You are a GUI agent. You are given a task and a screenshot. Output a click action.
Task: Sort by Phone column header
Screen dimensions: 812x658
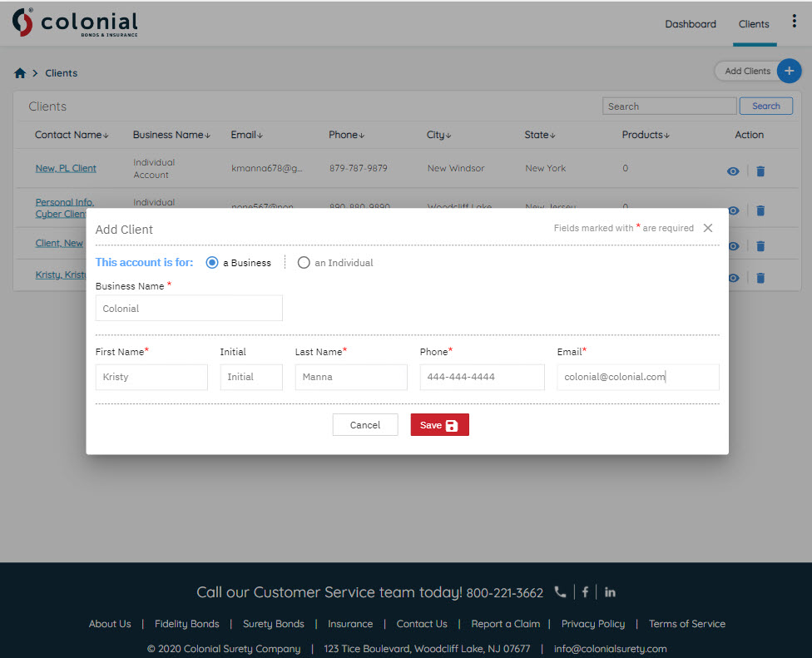pos(346,135)
